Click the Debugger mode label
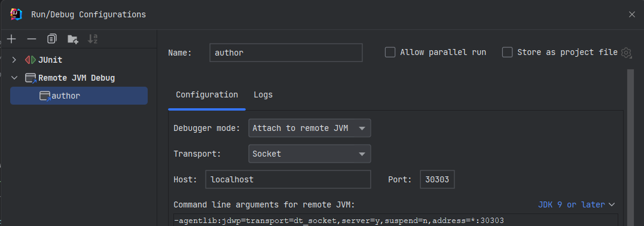The height and width of the screenshot is (226, 644). pos(206,128)
